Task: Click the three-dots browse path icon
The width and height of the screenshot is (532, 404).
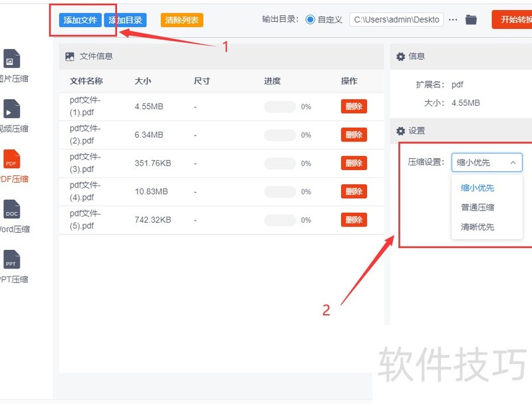Action: [x=453, y=20]
